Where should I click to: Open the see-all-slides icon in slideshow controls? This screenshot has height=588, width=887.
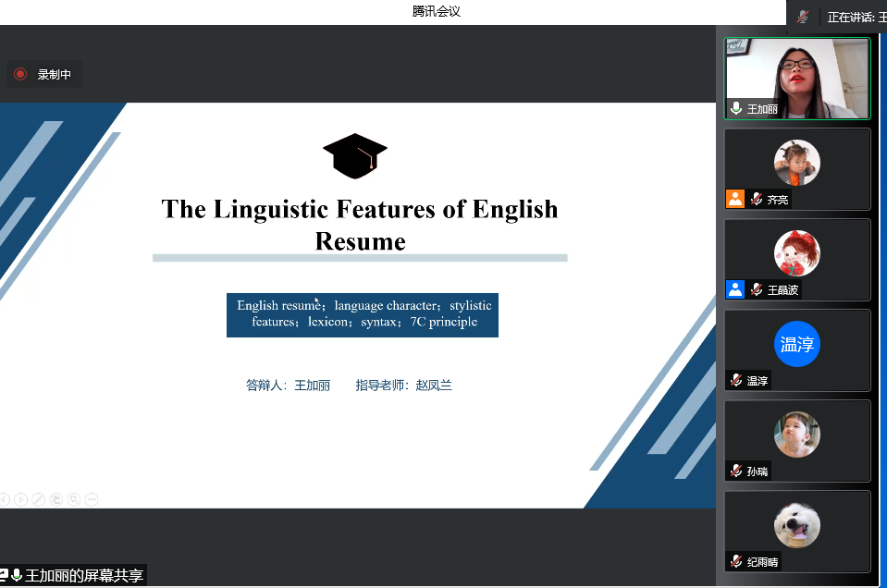[x=56, y=500]
